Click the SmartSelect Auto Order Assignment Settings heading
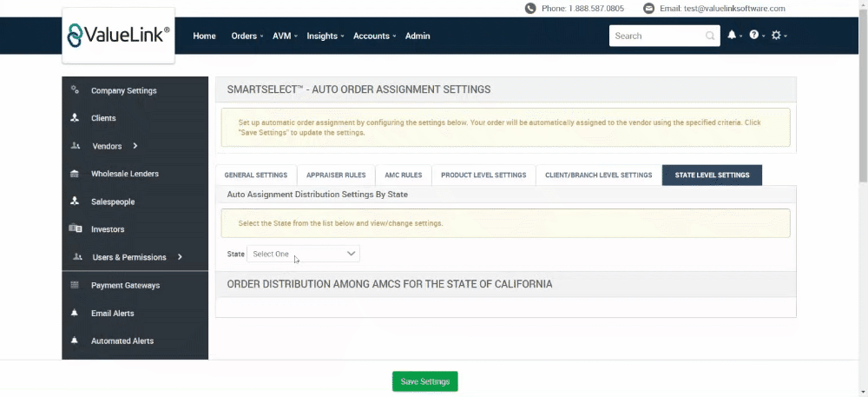The width and height of the screenshot is (868, 397). pos(358,89)
